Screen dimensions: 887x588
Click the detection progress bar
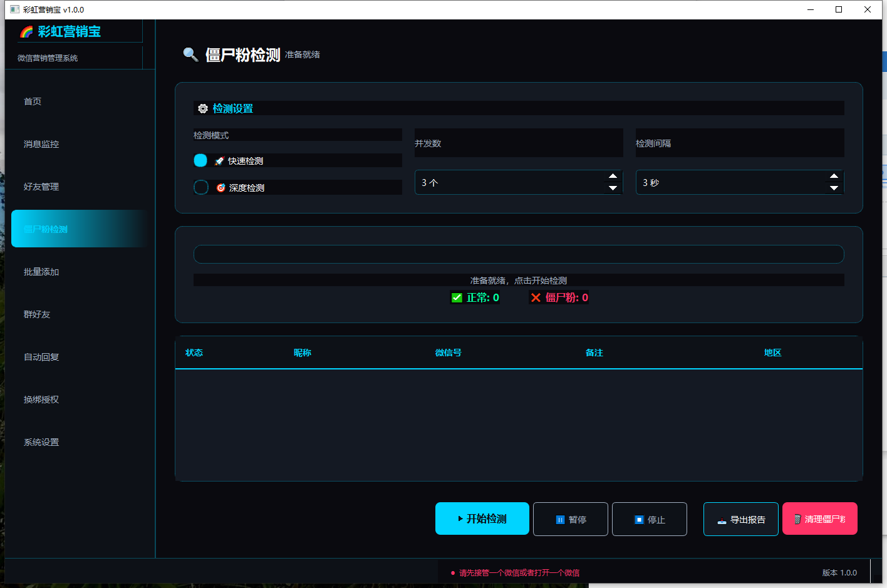[519, 254]
